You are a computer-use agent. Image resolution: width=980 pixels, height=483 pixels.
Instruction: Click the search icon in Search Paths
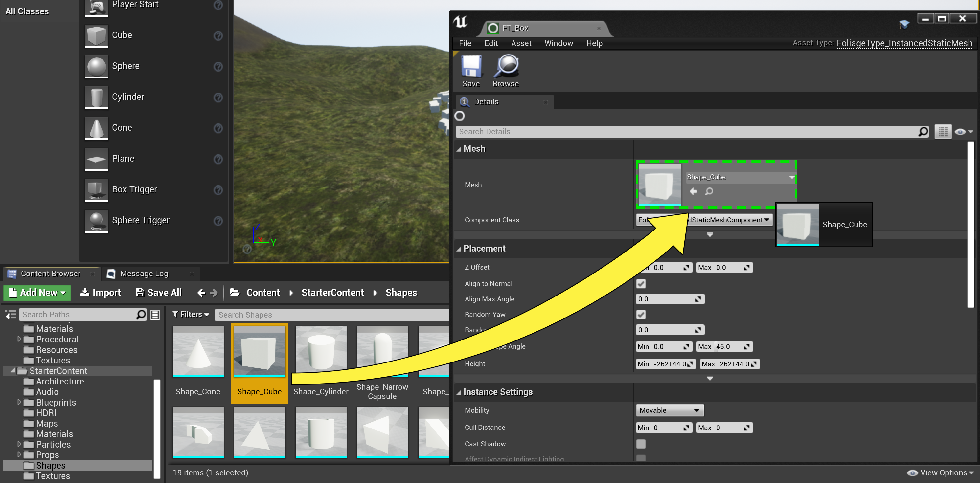click(x=141, y=315)
